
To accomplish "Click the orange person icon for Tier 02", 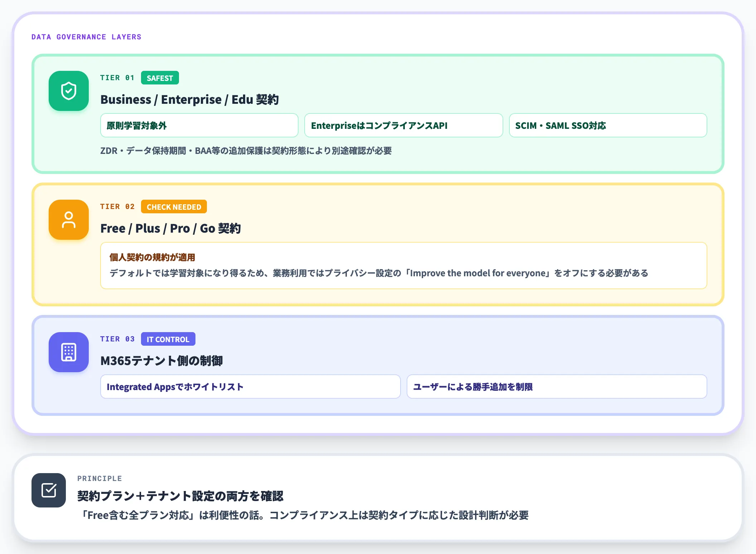I will (x=69, y=220).
